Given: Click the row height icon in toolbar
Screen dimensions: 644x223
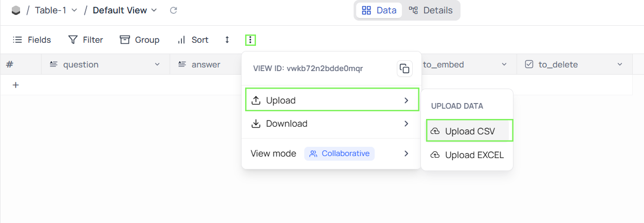Looking at the screenshot, I should tap(227, 40).
